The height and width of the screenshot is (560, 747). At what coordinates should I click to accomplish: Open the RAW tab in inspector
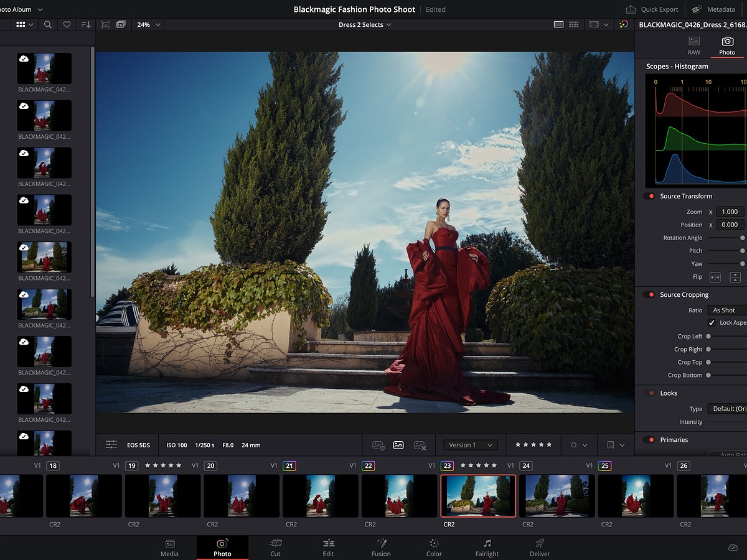[x=694, y=45]
